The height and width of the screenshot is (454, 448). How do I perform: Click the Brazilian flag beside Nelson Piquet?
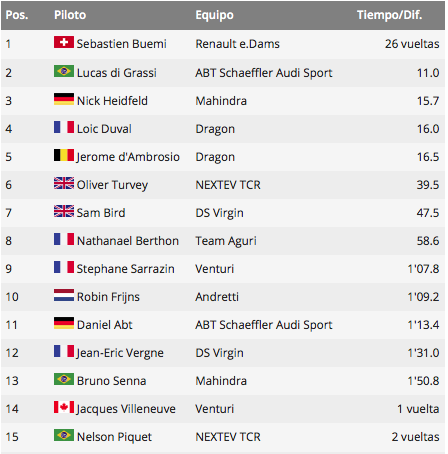click(x=64, y=435)
